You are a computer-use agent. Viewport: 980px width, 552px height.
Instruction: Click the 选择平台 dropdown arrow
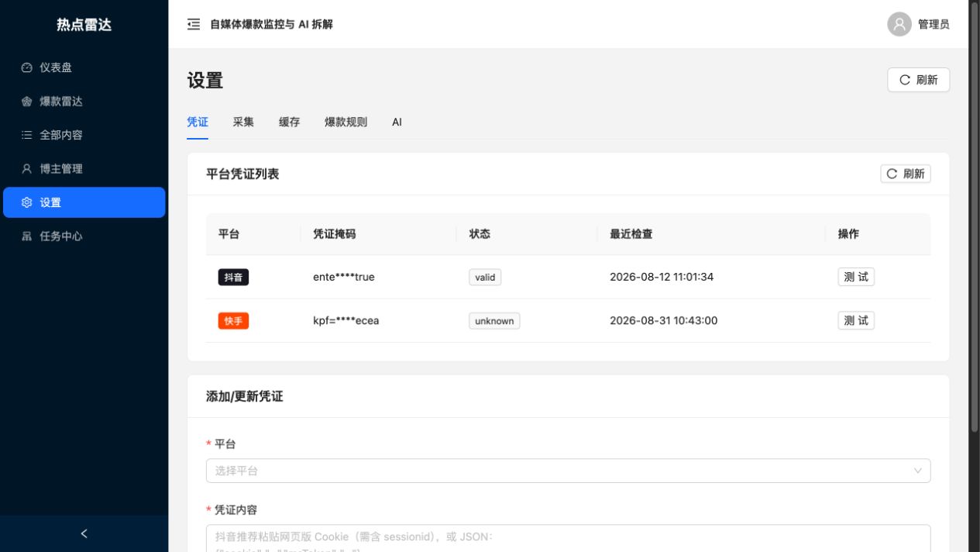[918, 471]
